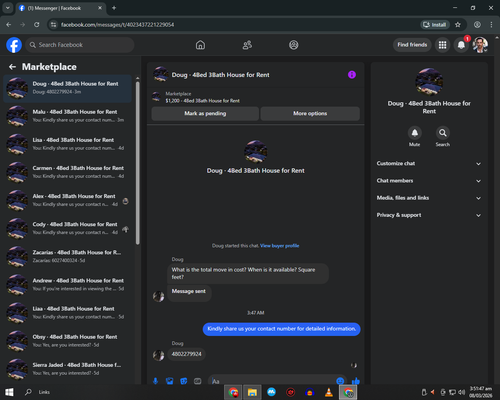Image resolution: width=500 pixels, height=400 pixels.
Task: Open Chrome three-dot menu
Action: [491, 25]
